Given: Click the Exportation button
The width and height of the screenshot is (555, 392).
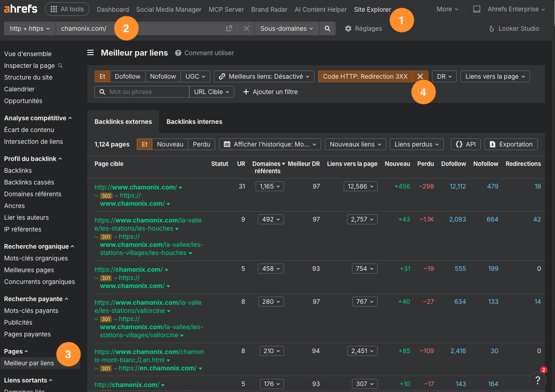Looking at the screenshot, I should coord(511,144).
